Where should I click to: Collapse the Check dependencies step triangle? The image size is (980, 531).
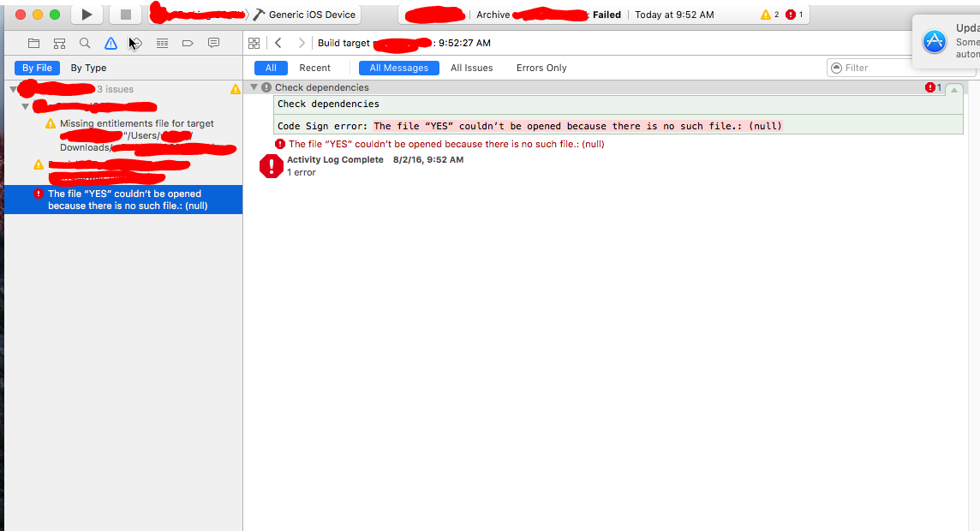[x=254, y=87]
